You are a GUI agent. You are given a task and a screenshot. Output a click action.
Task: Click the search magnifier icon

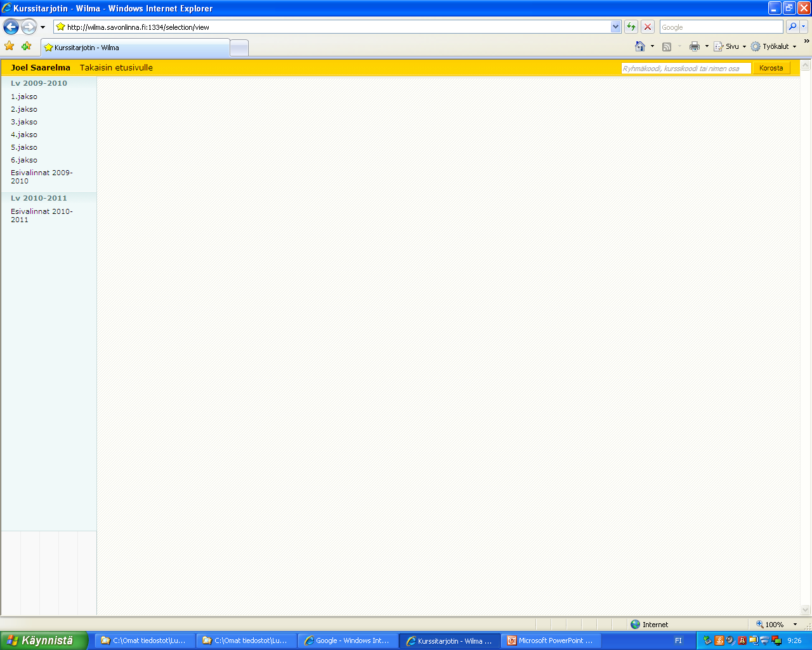click(x=792, y=27)
